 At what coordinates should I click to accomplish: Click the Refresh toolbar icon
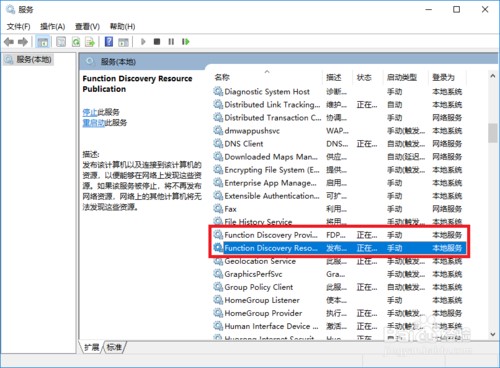click(x=76, y=42)
